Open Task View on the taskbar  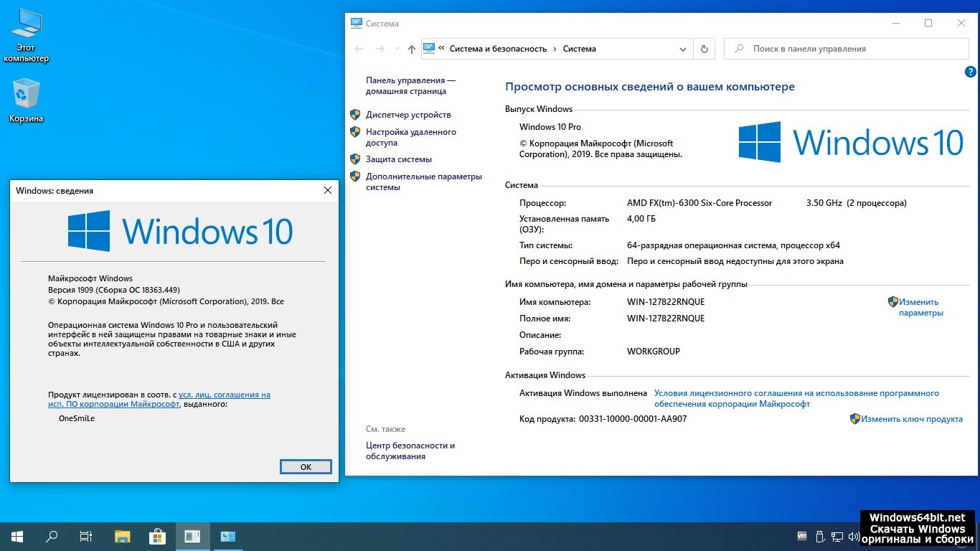pos(86,536)
